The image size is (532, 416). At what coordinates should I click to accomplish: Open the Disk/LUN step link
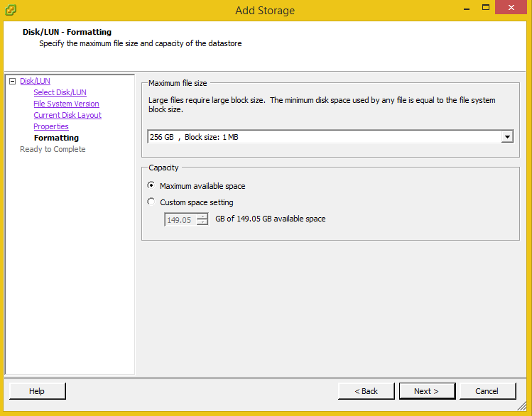point(35,82)
